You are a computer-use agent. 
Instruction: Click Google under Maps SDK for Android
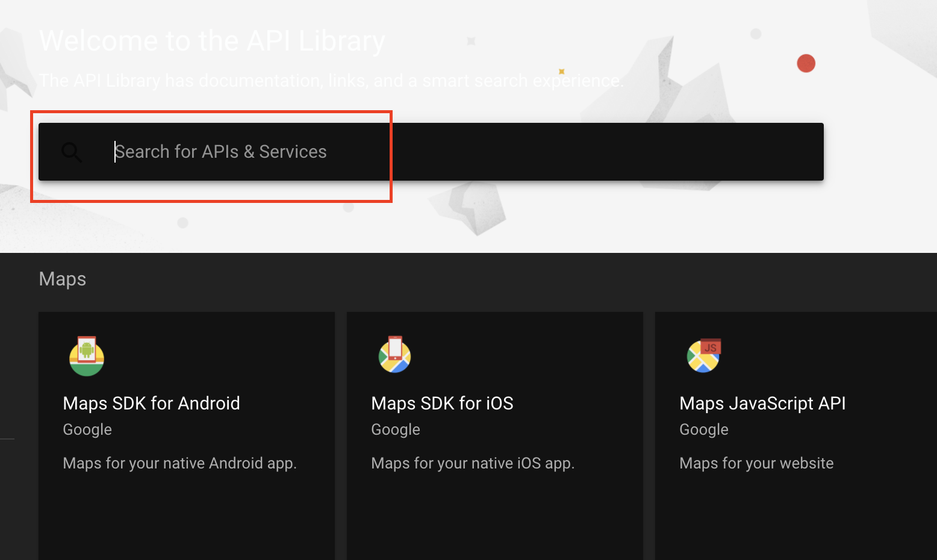(x=87, y=430)
